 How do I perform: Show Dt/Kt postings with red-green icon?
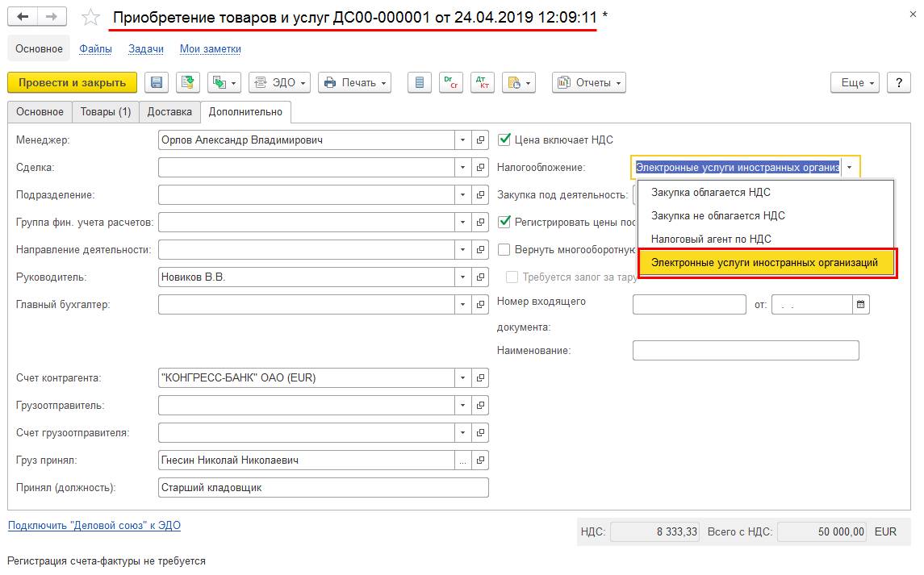click(451, 82)
